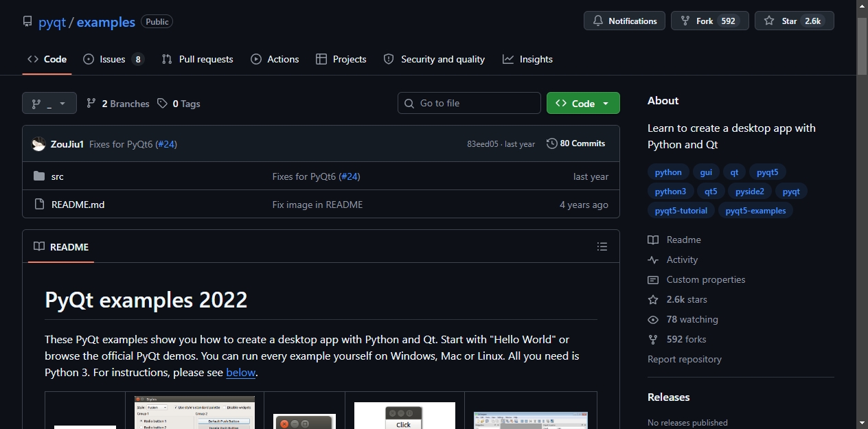The height and width of the screenshot is (429, 868).
Task: Click the pyqt topic tag
Action: pyautogui.click(x=791, y=192)
